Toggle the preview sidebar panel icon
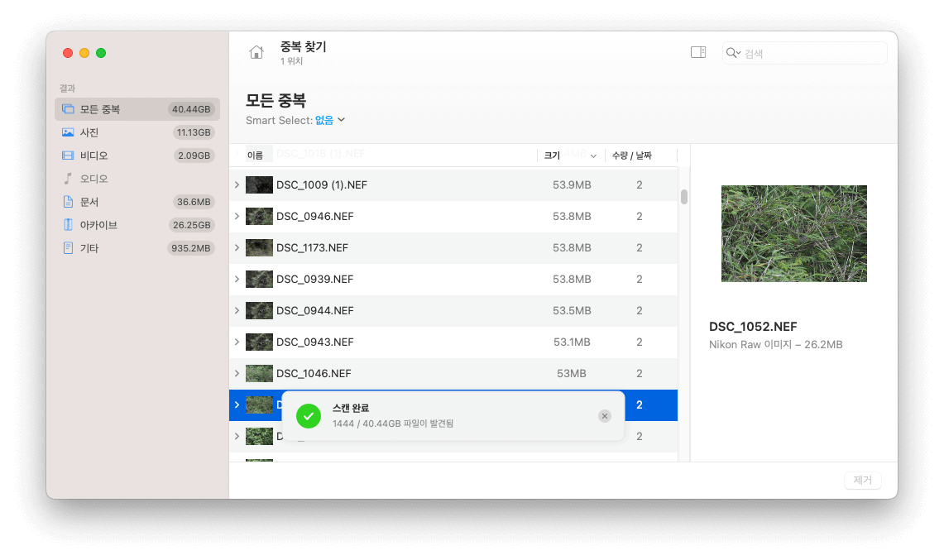The height and width of the screenshot is (560, 944). click(698, 52)
